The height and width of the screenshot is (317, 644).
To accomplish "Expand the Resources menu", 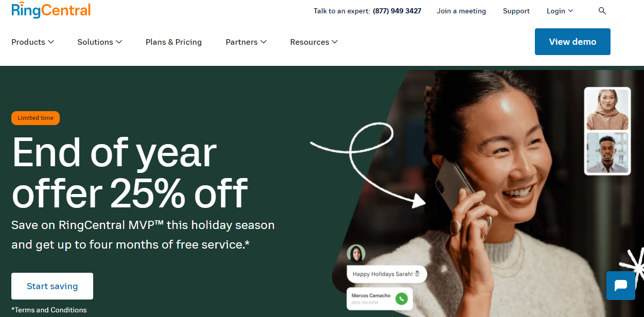I will point(314,42).
